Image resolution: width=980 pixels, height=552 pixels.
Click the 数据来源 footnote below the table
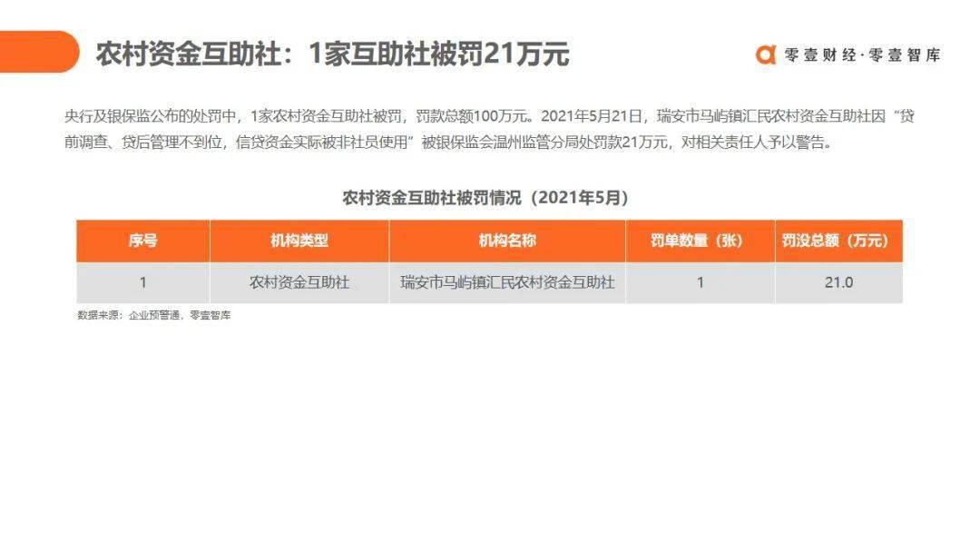[x=153, y=315]
